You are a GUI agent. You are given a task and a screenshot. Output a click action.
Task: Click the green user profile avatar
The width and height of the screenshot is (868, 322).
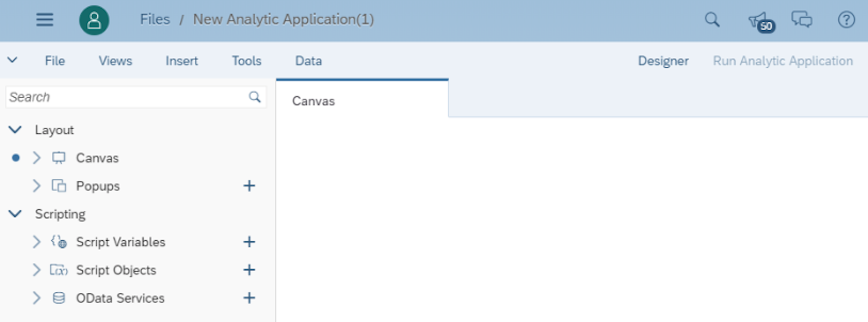[94, 20]
